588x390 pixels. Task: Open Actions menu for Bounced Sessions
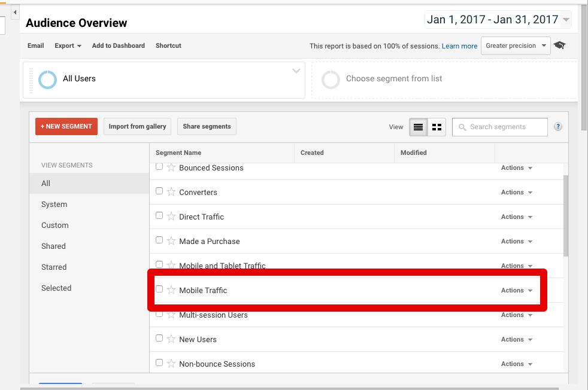point(517,168)
